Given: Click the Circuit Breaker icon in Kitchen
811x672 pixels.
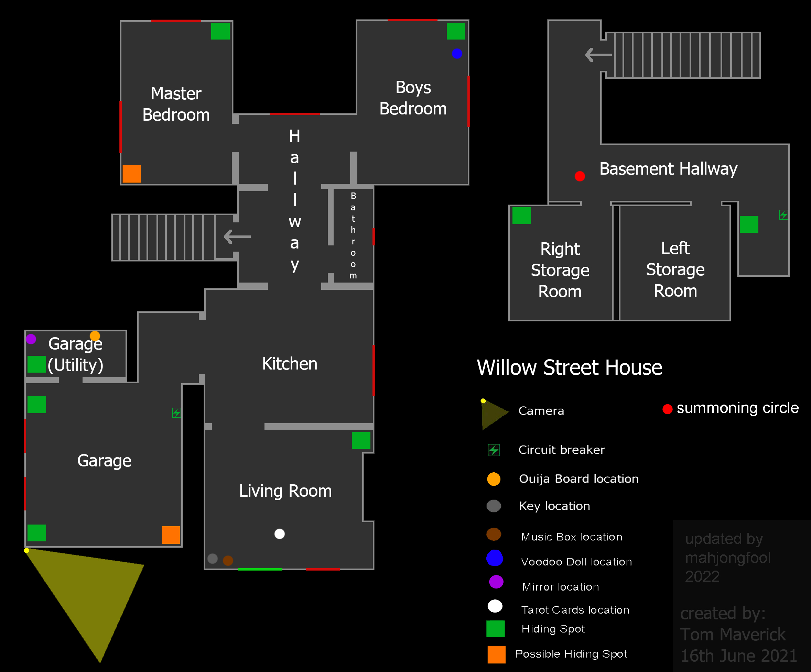Looking at the screenshot, I should (125, 330).
